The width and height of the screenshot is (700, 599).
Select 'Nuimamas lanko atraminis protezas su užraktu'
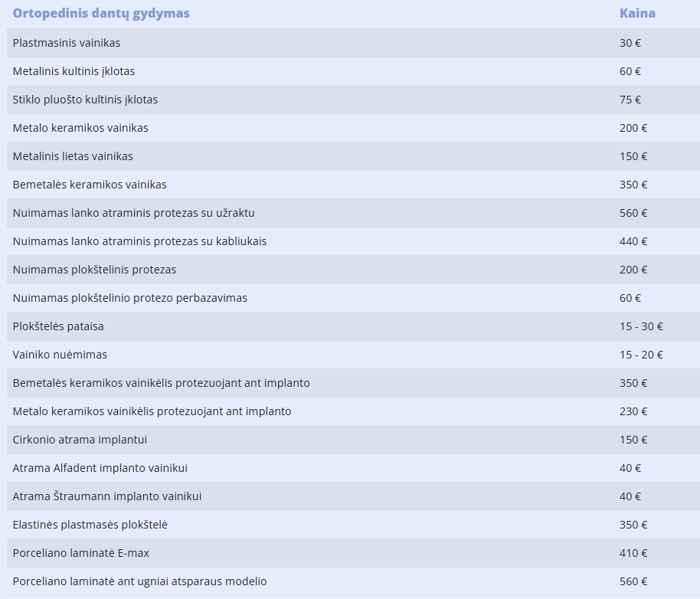pyautogui.click(x=133, y=213)
